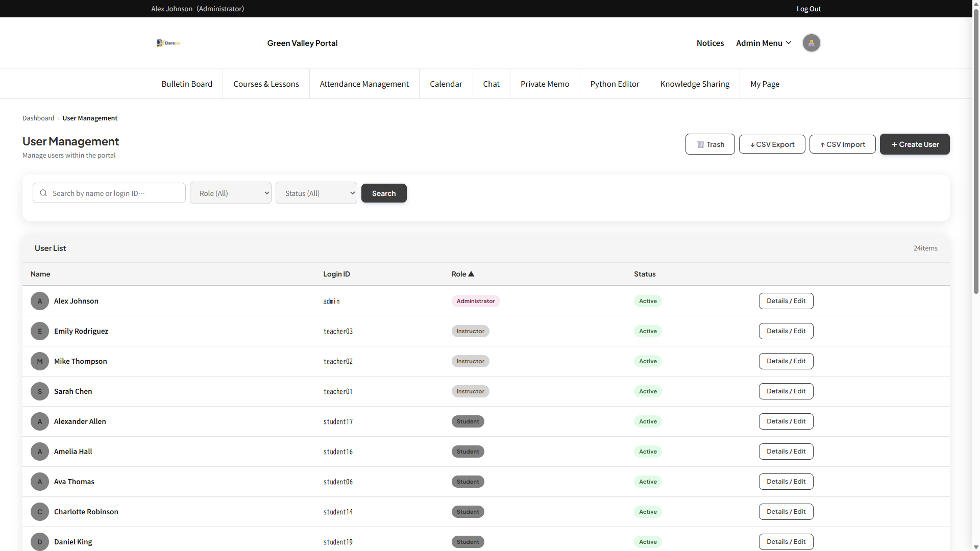
Task: Run the Search button
Action: click(x=384, y=193)
